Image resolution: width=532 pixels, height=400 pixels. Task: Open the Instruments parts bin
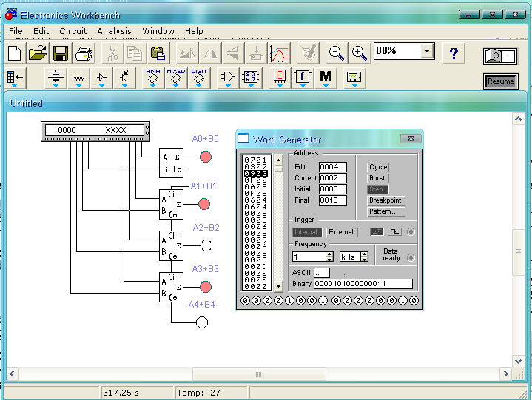(354, 78)
